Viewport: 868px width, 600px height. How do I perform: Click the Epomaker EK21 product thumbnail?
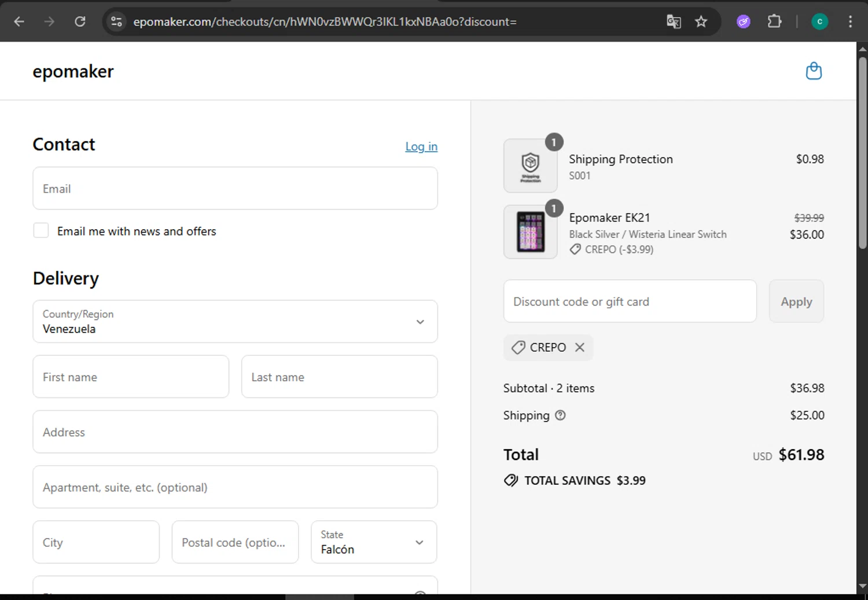(531, 231)
